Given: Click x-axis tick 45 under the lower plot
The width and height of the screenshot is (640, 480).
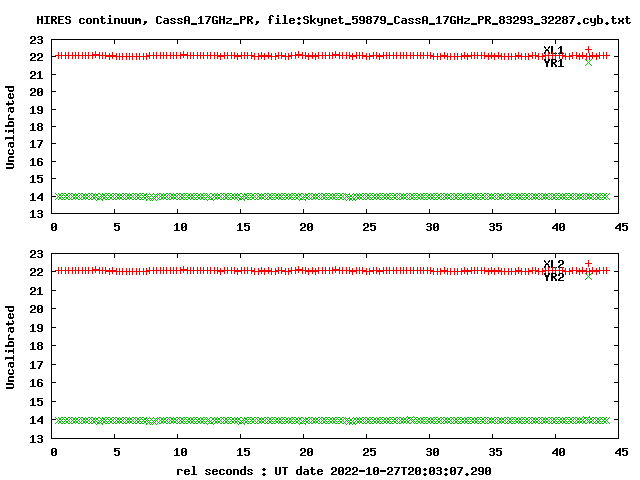Looking at the screenshot, I should [x=621, y=452].
